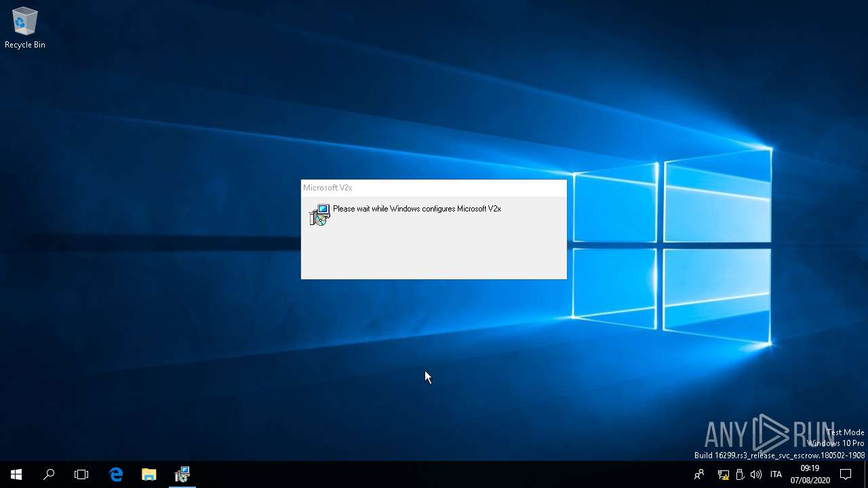
Task: Launch Microsoft Edge from the taskbar
Action: 116,474
